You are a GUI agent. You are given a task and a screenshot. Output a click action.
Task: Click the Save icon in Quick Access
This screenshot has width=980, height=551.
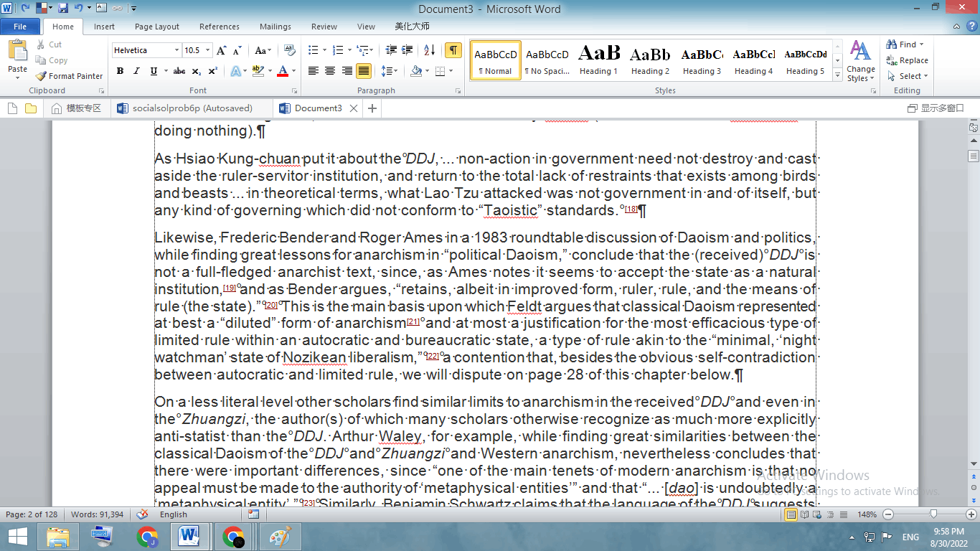[63, 8]
